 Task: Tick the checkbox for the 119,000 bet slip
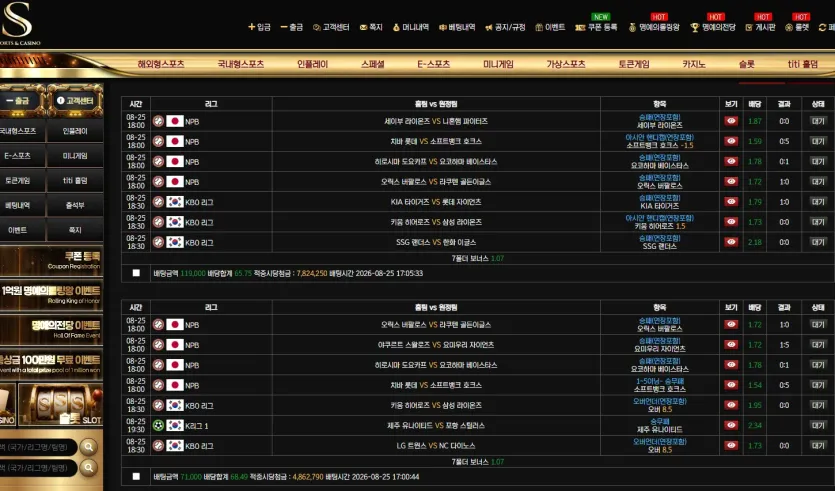136,273
